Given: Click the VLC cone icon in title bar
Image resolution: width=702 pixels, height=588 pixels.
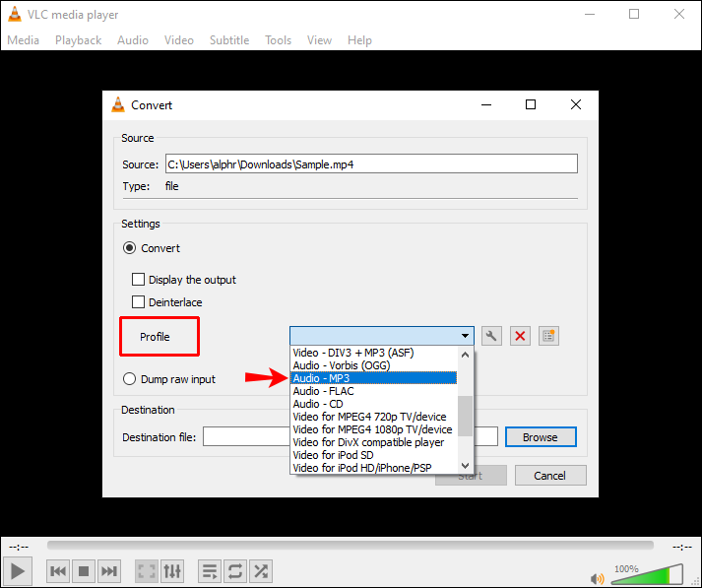Looking at the screenshot, I should (x=15, y=15).
